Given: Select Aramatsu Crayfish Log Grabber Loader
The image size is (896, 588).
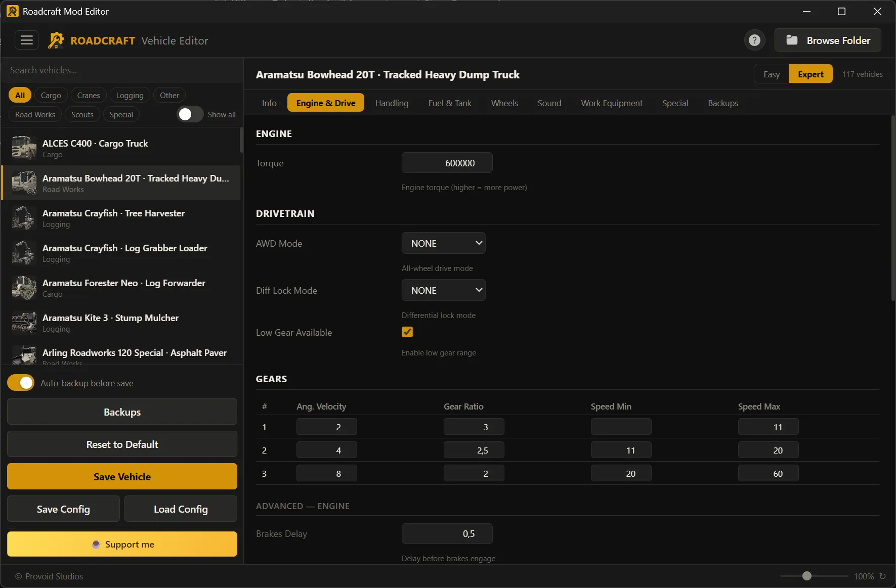Looking at the screenshot, I should [121, 253].
